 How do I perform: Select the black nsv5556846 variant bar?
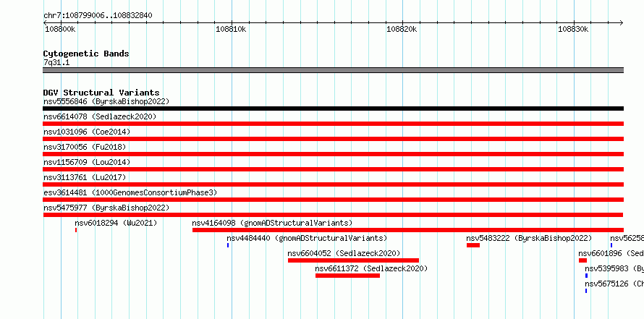pyautogui.click(x=333, y=109)
